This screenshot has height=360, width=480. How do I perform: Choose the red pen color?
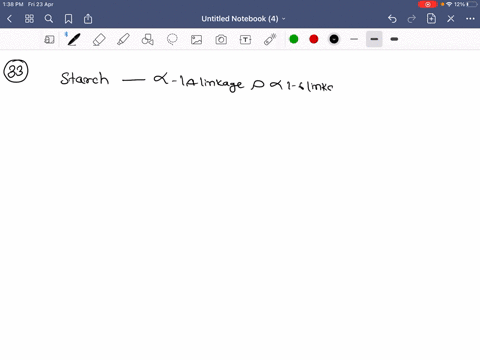[314, 39]
